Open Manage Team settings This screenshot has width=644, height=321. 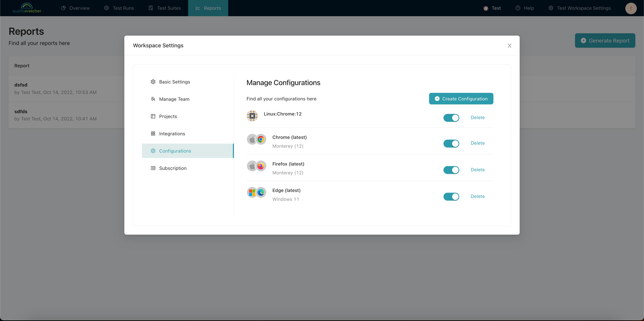click(188, 99)
